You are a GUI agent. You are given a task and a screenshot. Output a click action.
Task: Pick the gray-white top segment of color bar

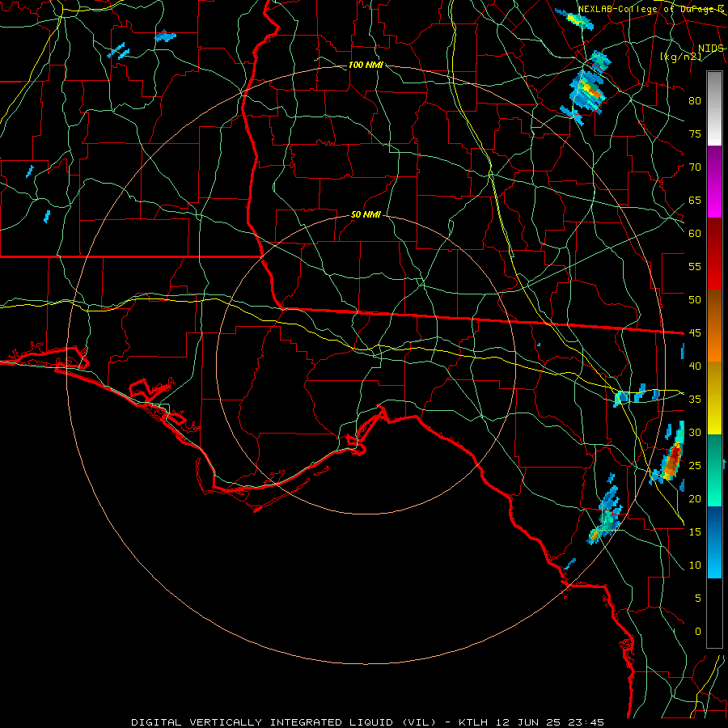tap(714, 108)
